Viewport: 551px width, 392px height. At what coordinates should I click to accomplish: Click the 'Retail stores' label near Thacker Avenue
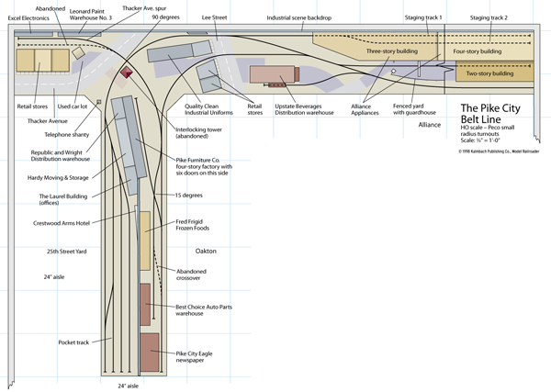click(32, 106)
